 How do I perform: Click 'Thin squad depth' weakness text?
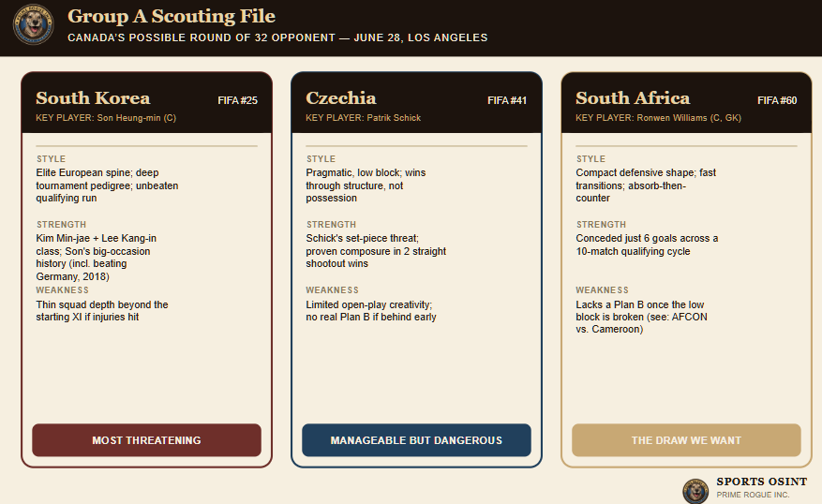click(102, 311)
